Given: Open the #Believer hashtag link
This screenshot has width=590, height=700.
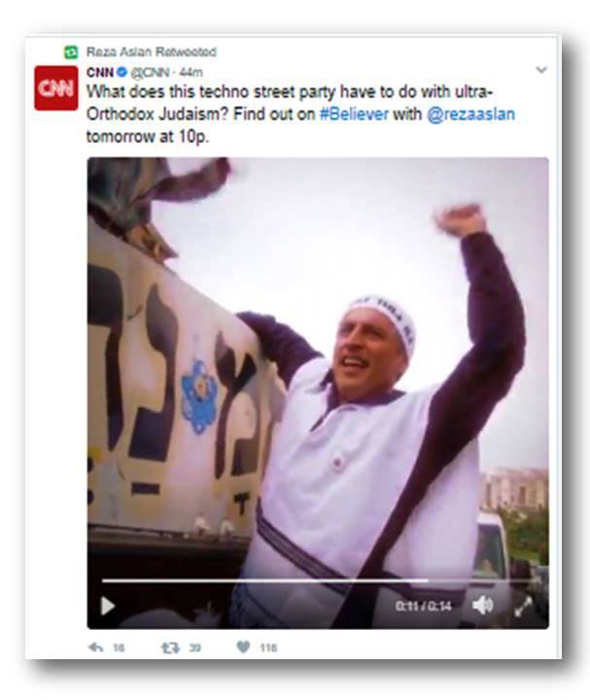Looking at the screenshot, I should (355, 115).
